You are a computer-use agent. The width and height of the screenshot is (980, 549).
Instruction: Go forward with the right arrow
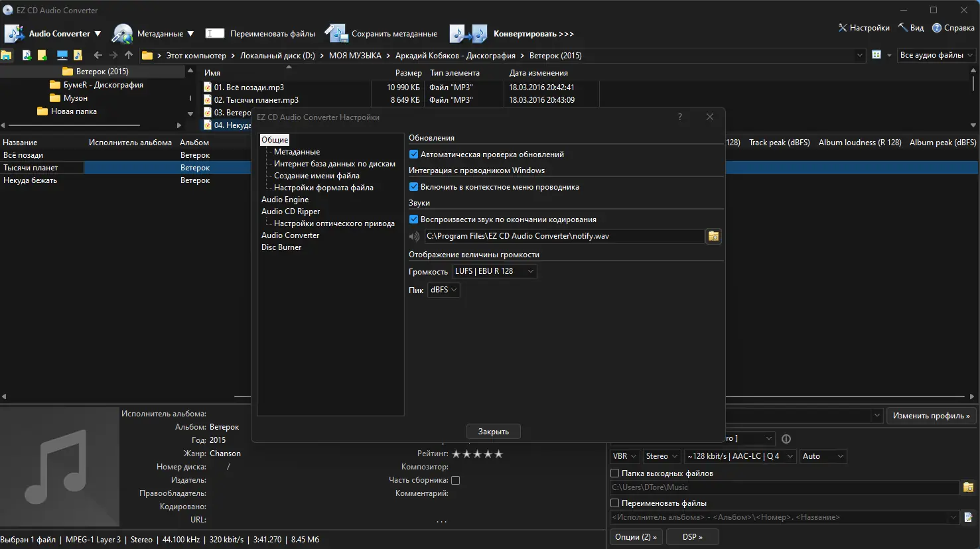tap(113, 55)
